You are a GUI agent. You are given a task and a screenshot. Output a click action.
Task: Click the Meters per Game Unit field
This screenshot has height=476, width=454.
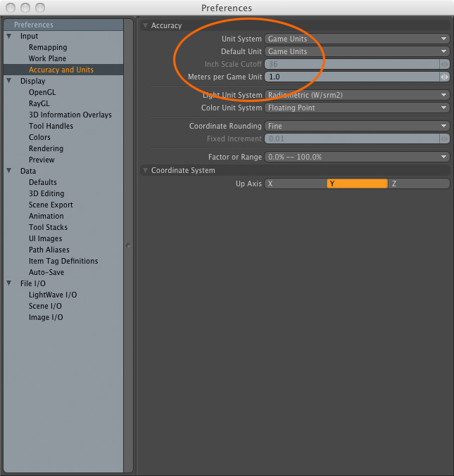pyautogui.click(x=352, y=77)
